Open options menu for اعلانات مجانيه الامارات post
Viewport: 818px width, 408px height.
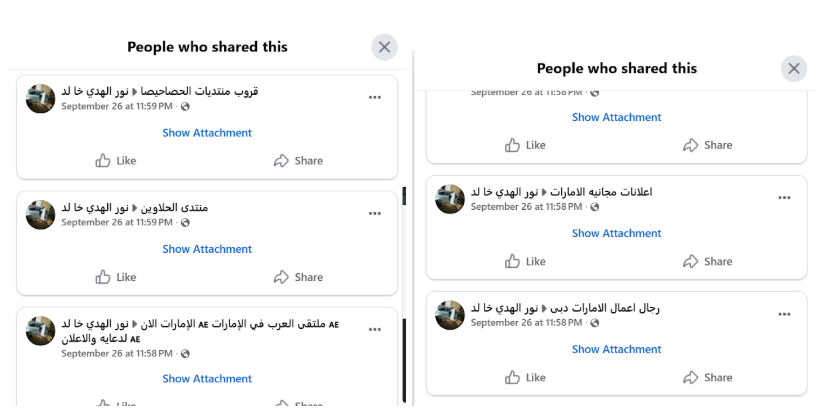pos(784,198)
